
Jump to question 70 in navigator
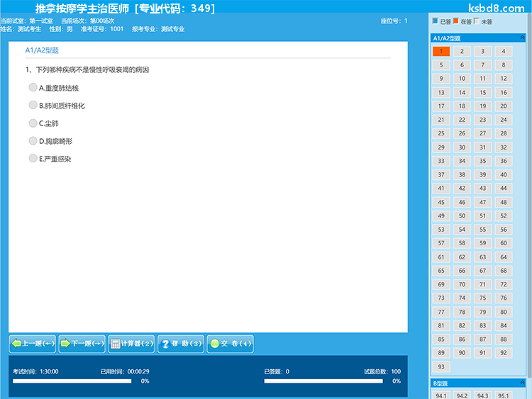(462, 284)
